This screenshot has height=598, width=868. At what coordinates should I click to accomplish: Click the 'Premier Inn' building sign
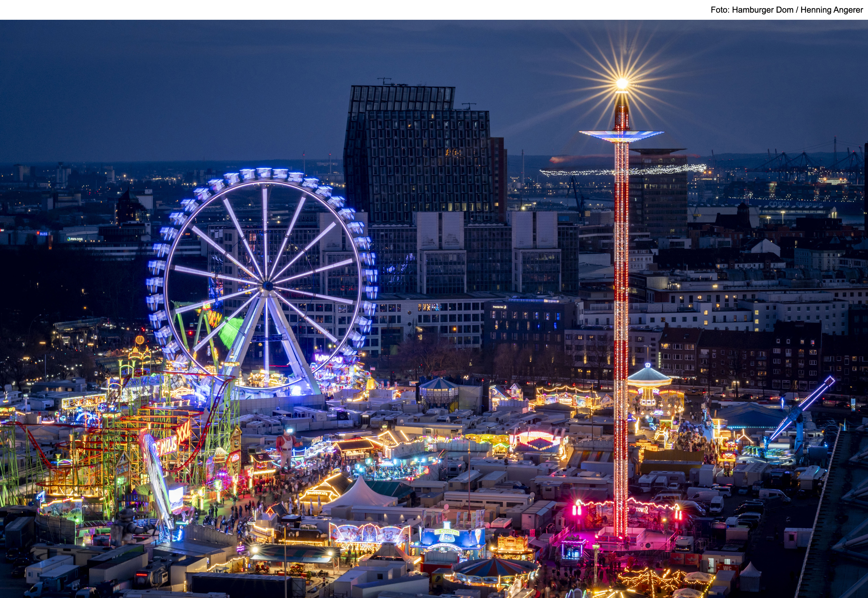(x=499, y=307)
